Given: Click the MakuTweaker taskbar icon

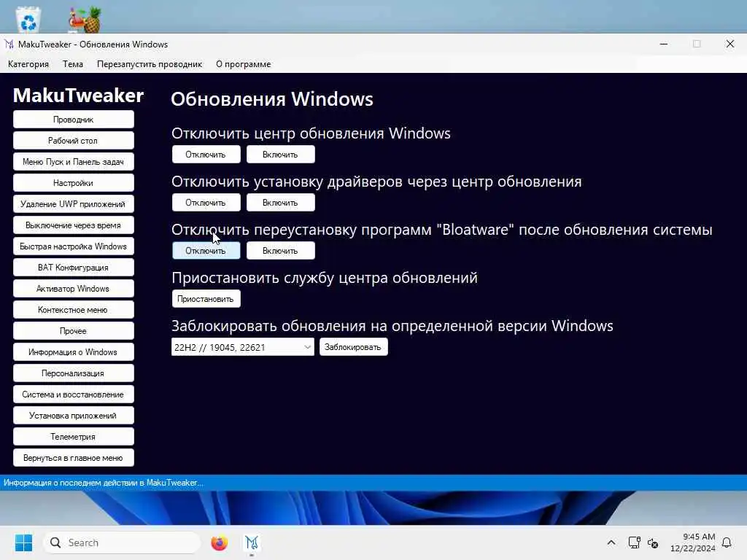Looking at the screenshot, I should click(252, 542).
